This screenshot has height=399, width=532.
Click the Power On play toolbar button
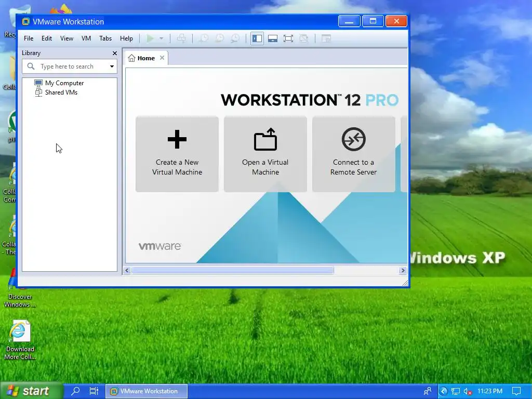(x=150, y=38)
